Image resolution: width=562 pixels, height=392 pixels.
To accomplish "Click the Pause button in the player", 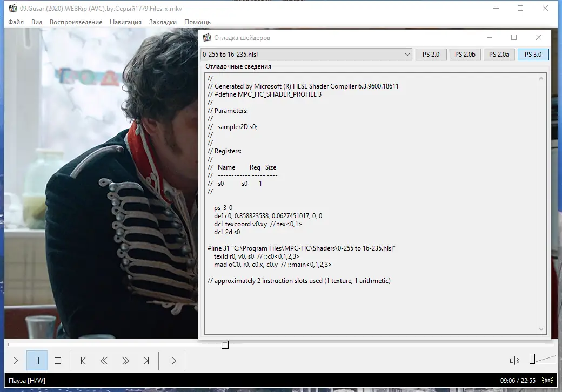I will [37, 361].
